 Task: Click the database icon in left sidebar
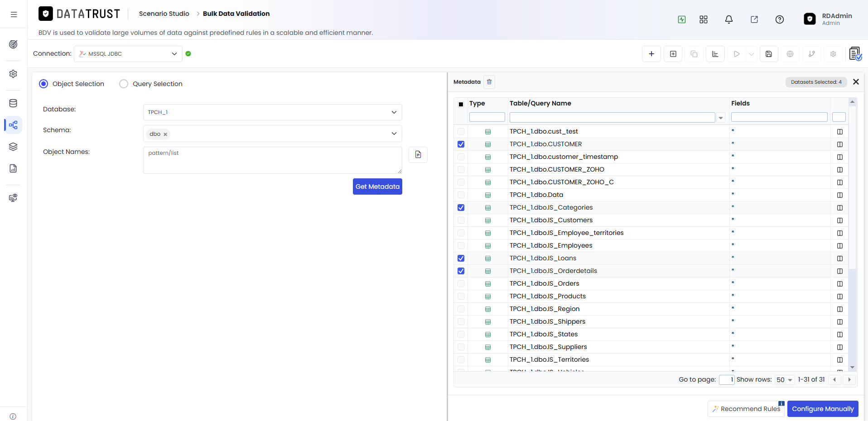(x=13, y=103)
